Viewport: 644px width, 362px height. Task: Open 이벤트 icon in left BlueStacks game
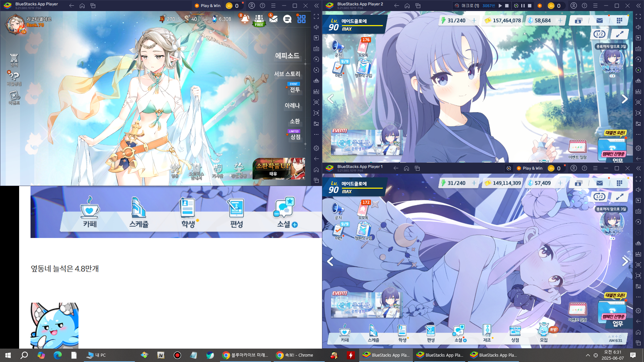(x=14, y=98)
